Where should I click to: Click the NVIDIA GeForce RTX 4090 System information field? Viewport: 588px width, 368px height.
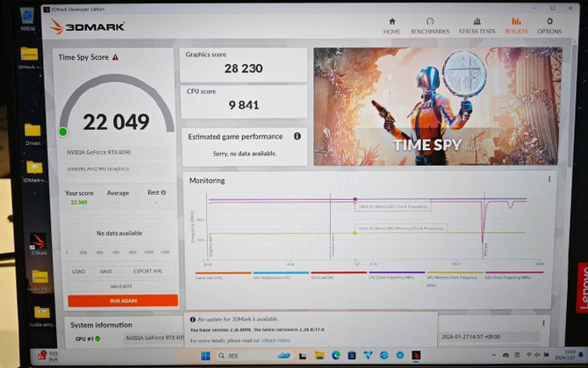point(154,338)
